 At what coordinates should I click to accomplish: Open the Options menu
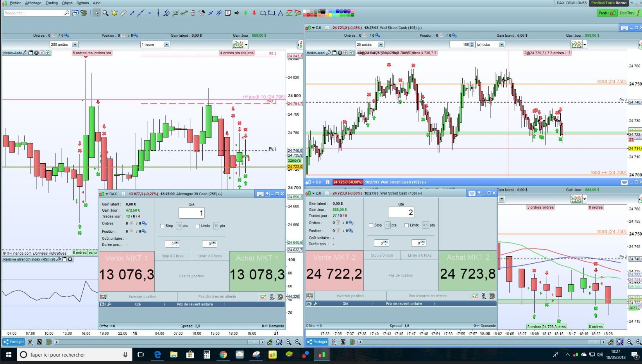[x=82, y=3]
